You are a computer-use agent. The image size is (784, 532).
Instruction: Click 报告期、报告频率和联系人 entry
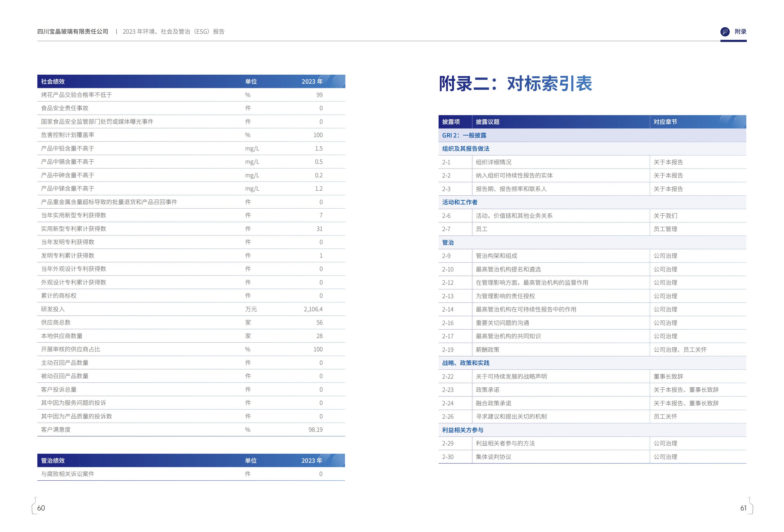pyautogui.click(x=511, y=189)
